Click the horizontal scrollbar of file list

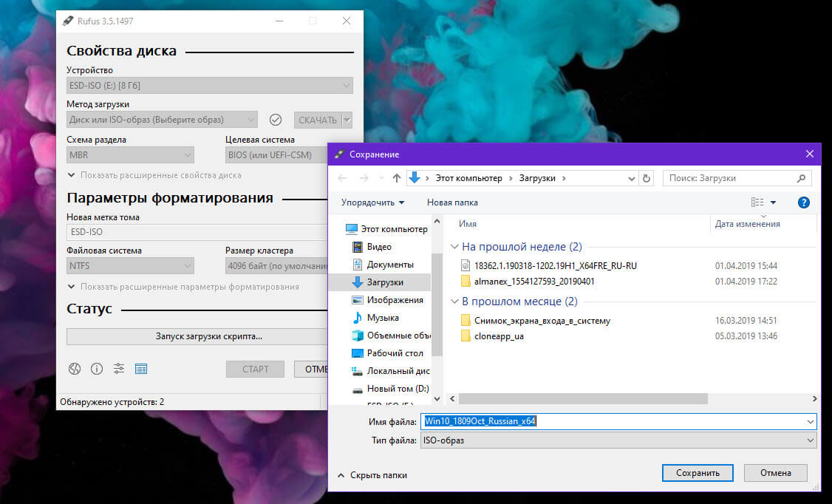582,398
